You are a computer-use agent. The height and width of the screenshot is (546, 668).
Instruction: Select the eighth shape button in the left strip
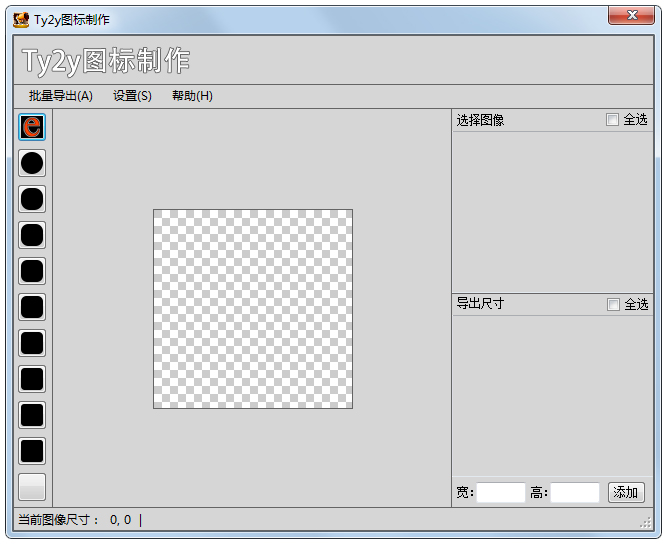click(x=32, y=379)
